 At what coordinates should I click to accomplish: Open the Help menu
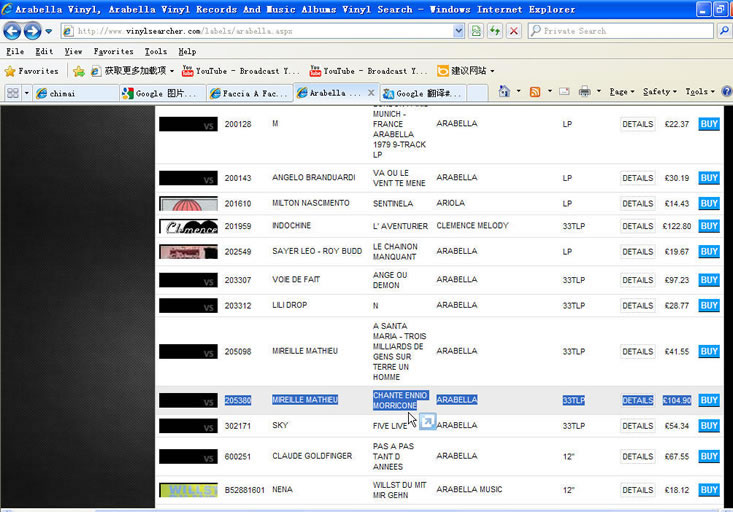187,51
